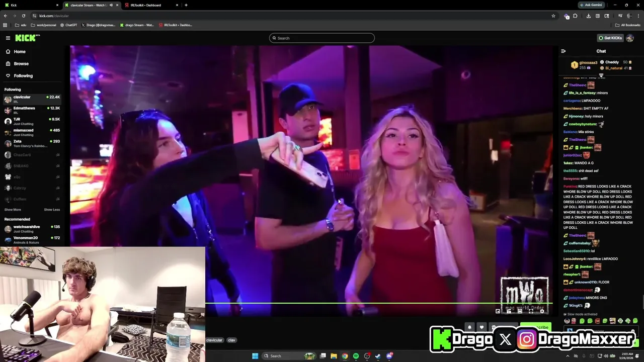
Task: Expand the system tray hidden icons chevron
Action: [x=568, y=356]
